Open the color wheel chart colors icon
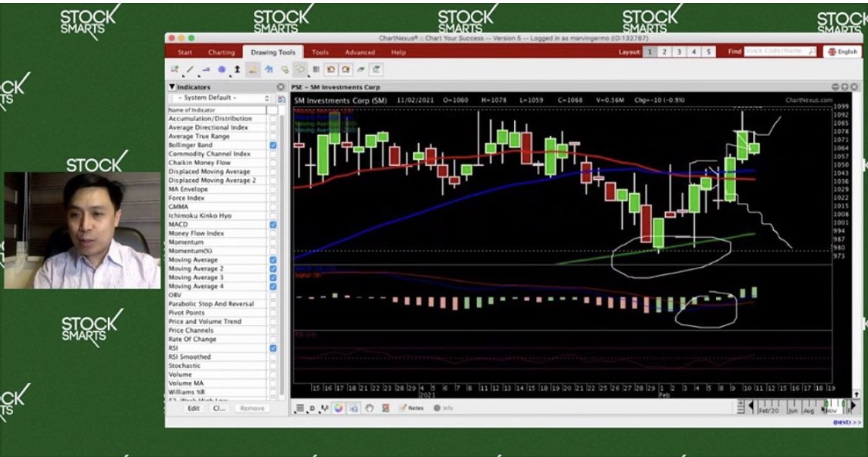868x457 pixels. [338, 408]
